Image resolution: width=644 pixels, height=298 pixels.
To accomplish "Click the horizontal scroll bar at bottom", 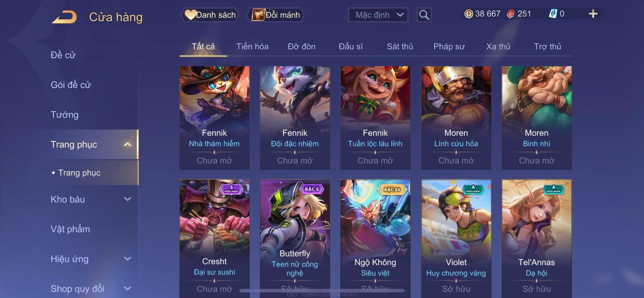I will coord(322,290).
